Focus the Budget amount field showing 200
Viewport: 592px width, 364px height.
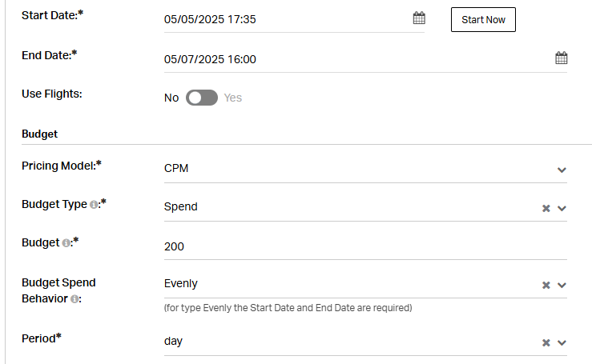[365, 246]
